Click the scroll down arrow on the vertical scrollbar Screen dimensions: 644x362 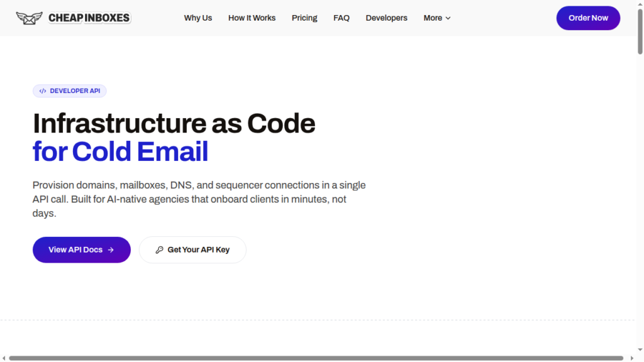pos(640,349)
